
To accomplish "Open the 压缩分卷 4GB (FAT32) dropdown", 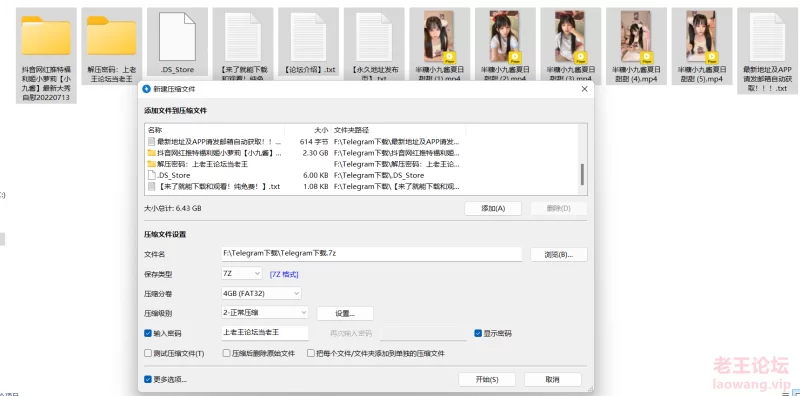I will [x=261, y=293].
